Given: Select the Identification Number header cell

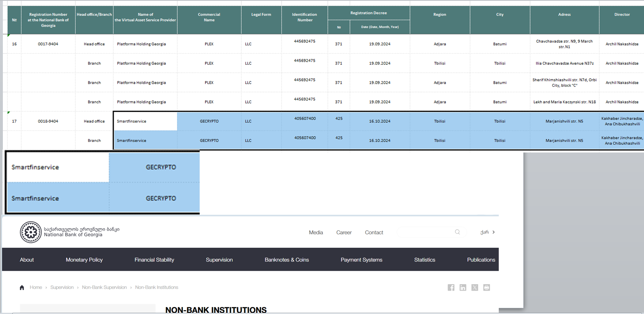Looking at the screenshot, I should click(x=305, y=20).
